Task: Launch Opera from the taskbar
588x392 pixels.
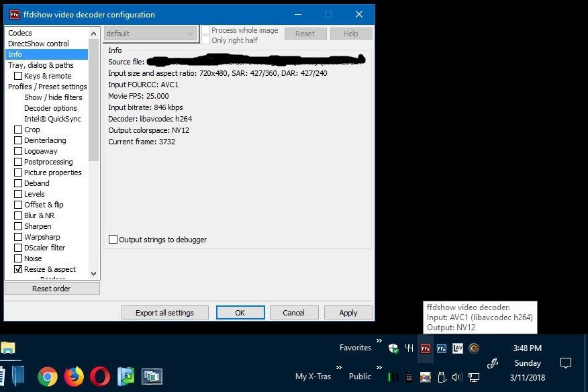Action: click(x=100, y=377)
